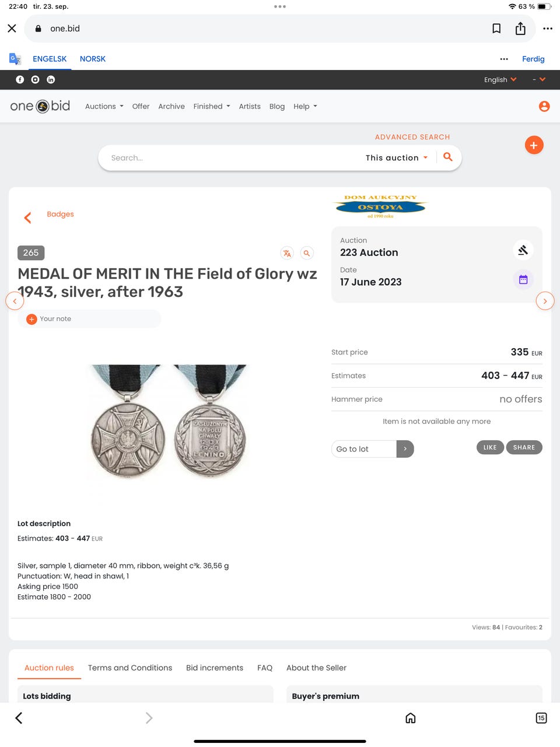This screenshot has height=747, width=560.
Task: Click the orange plus floating button
Action: click(534, 145)
